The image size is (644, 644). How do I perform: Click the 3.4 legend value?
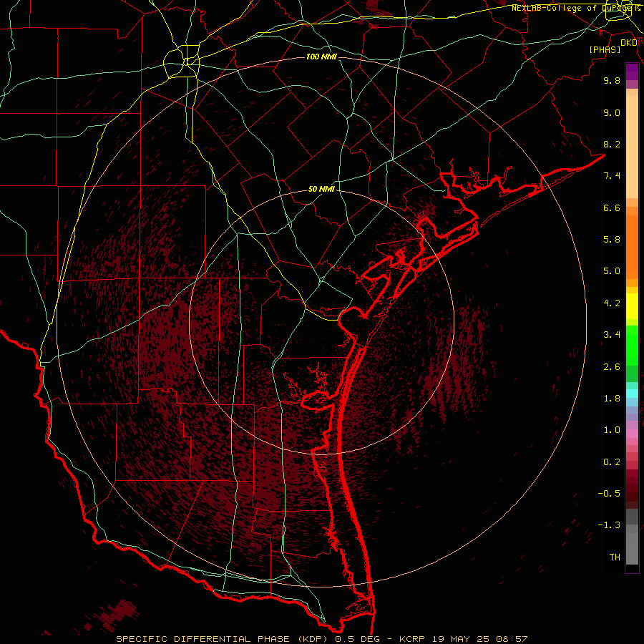[x=612, y=335]
